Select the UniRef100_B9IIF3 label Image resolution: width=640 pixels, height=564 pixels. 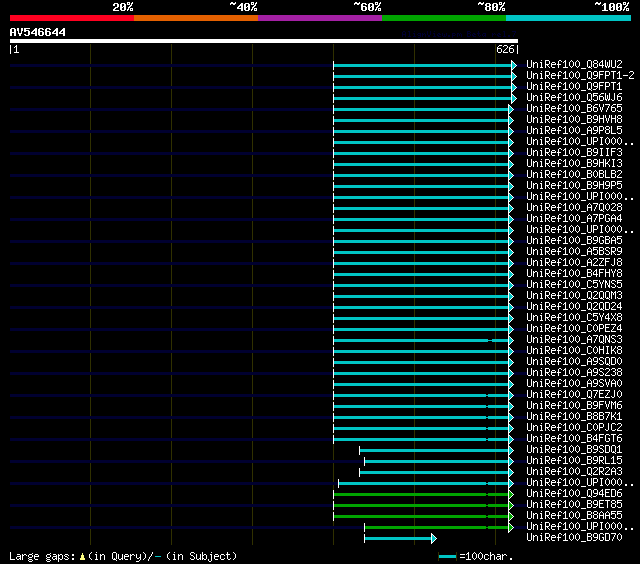point(574,153)
